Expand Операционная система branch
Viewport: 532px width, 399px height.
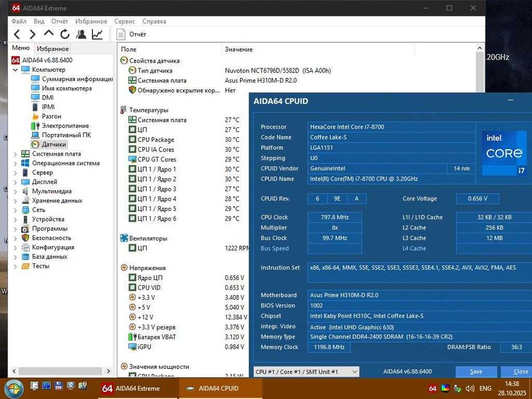coord(15,163)
